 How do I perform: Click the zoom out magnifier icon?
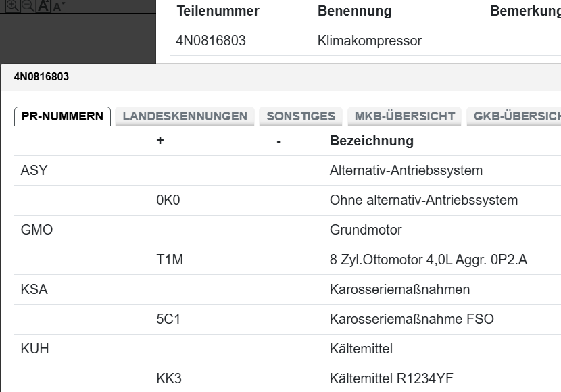tap(27, 5)
